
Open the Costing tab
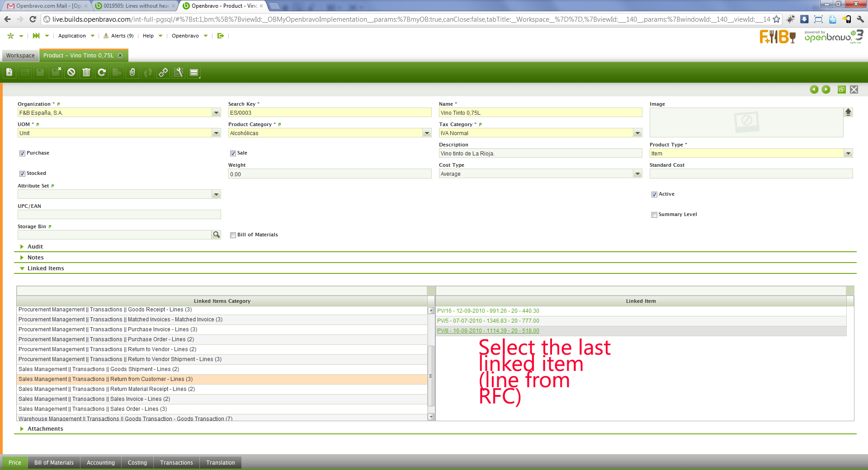pos(137,463)
